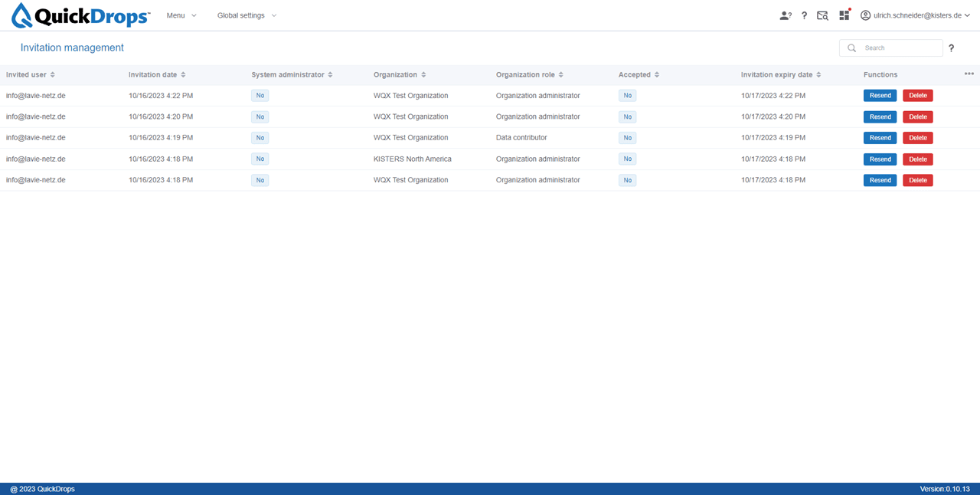Viewport: 980px width, 495px height.
Task: Click the Version:0.10.13 footer text
Action: tap(945, 489)
